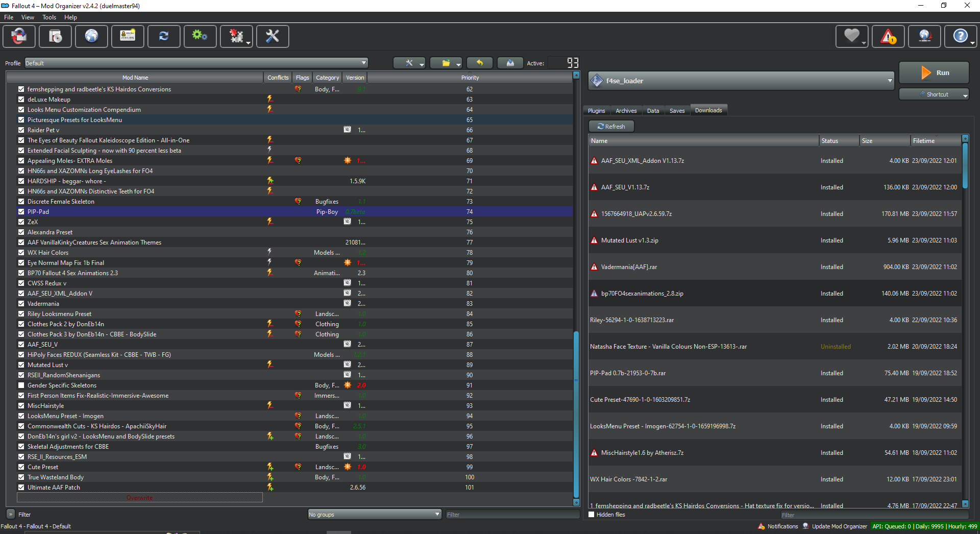Click the restore backup arrow icon
The image size is (980, 534).
coord(480,63)
